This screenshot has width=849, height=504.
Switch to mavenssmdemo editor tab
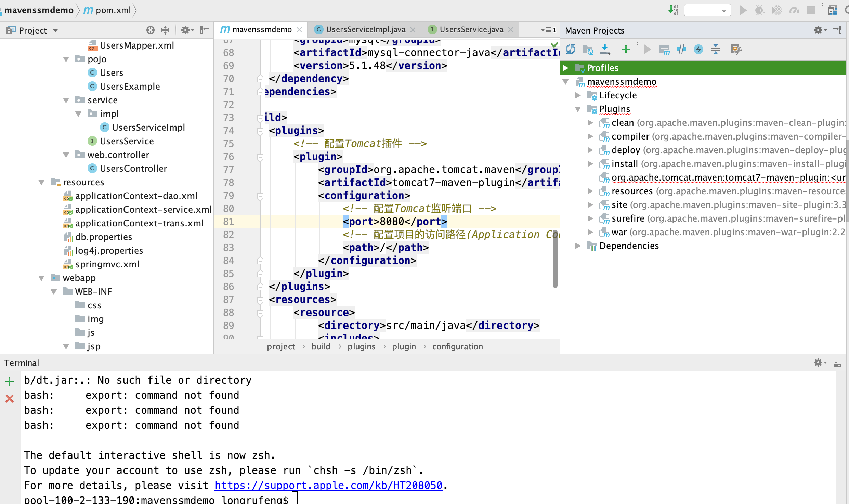[x=262, y=29]
